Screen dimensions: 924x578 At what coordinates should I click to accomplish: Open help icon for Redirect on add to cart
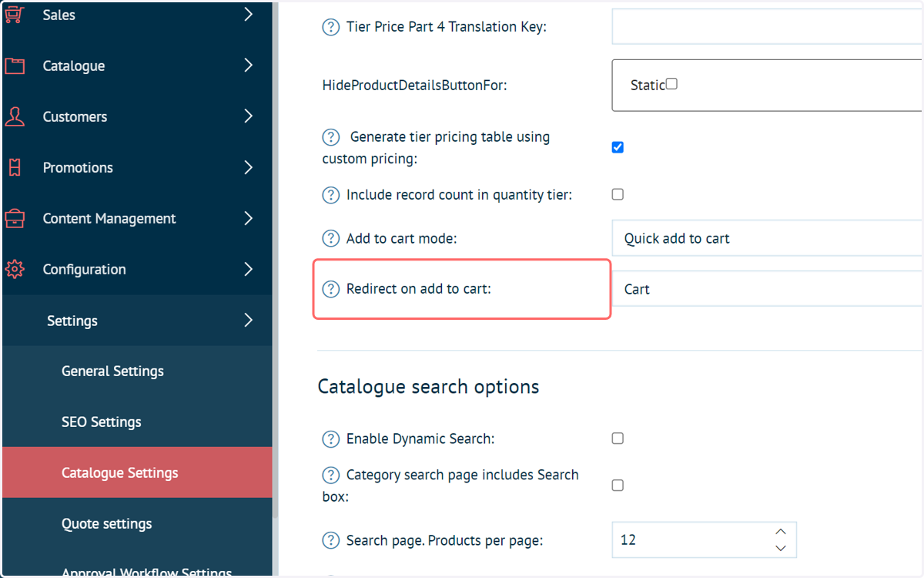[x=330, y=290]
